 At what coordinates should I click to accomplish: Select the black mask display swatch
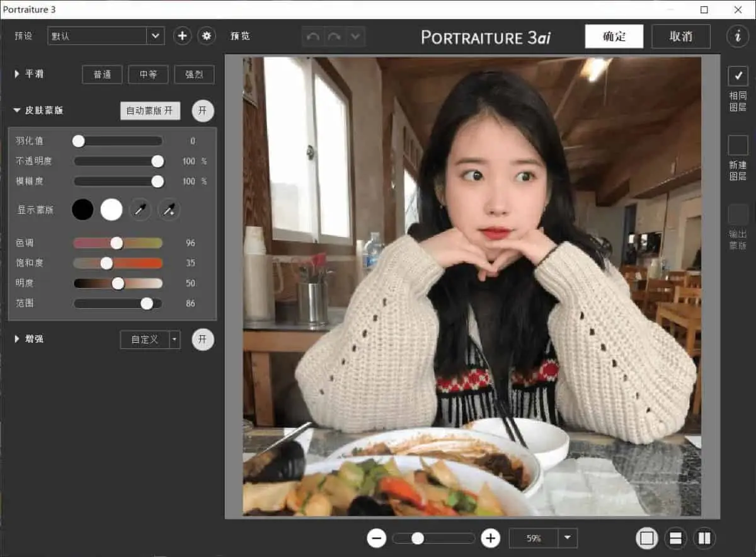coord(82,209)
